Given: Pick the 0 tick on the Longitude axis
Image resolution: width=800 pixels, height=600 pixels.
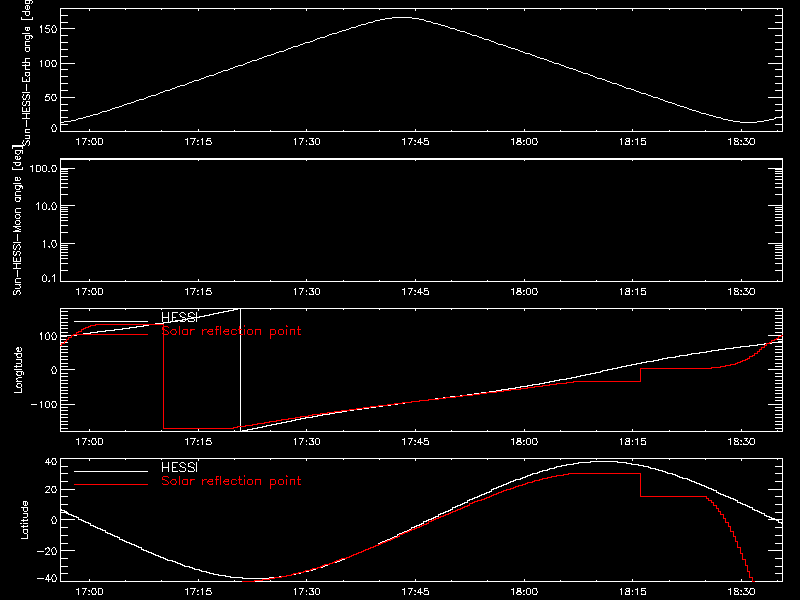Looking at the screenshot, I should [54, 370].
